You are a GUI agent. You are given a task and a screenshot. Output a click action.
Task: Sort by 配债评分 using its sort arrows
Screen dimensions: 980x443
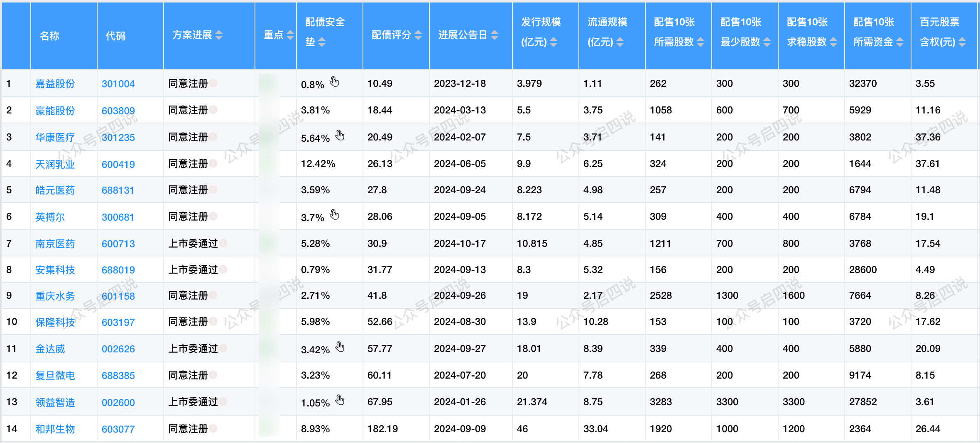pos(418,35)
